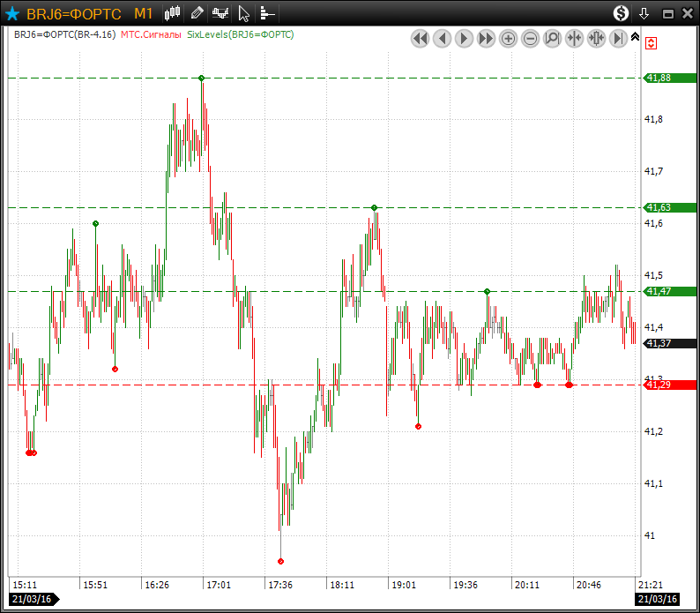Click the blue star favorite icon

(12, 13)
